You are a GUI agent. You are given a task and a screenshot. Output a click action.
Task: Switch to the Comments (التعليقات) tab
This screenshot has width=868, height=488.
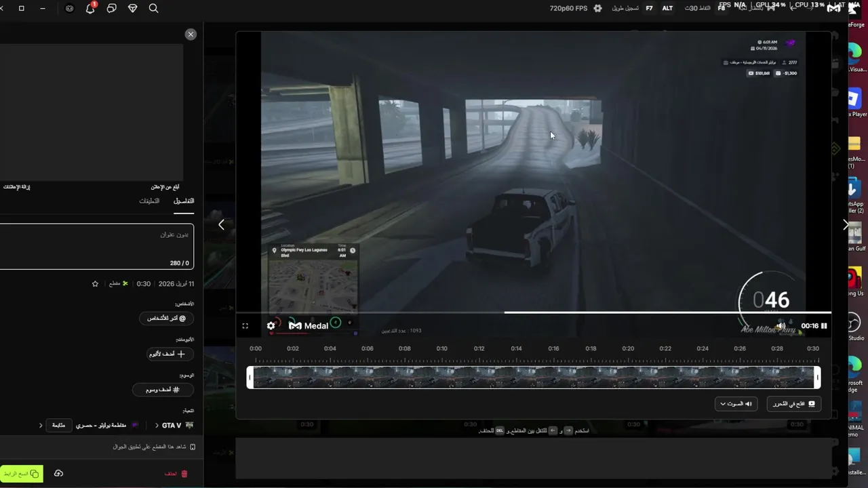[149, 201]
